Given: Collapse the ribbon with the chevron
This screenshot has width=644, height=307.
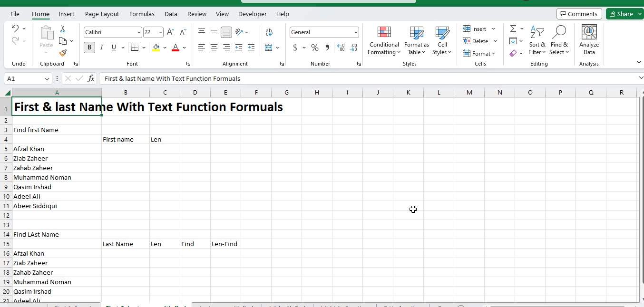Looking at the screenshot, I should click(639, 62).
